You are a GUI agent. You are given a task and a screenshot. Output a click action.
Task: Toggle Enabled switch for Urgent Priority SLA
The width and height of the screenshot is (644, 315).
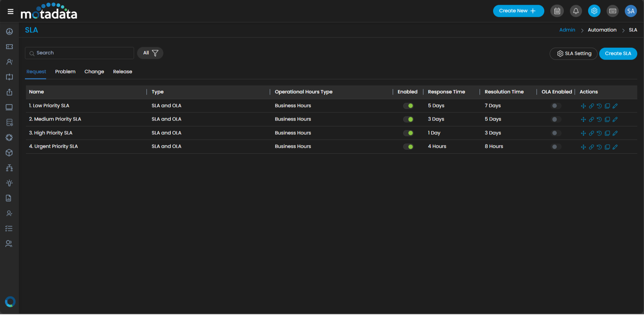click(x=408, y=147)
